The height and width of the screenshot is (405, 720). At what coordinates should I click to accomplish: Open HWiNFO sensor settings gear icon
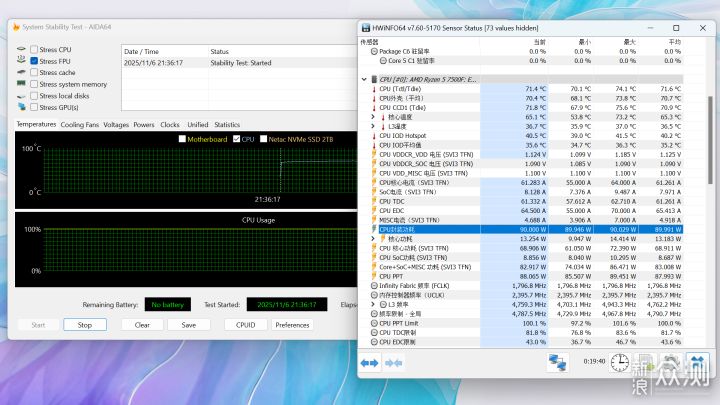[671, 362]
